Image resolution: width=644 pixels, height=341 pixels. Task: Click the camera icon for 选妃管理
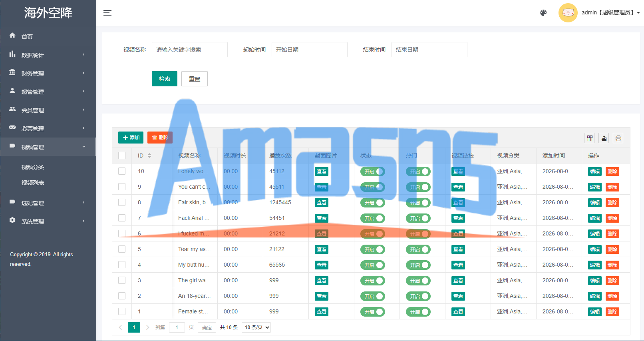click(x=12, y=202)
